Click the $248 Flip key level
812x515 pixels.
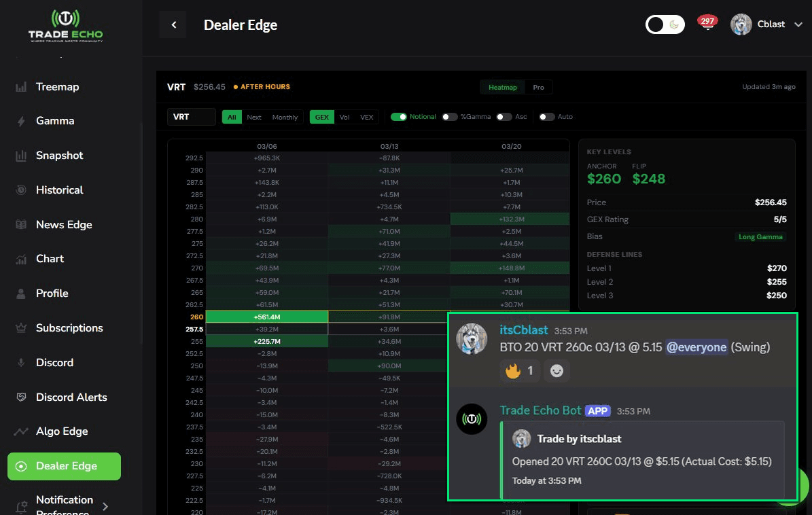point(648,179)
